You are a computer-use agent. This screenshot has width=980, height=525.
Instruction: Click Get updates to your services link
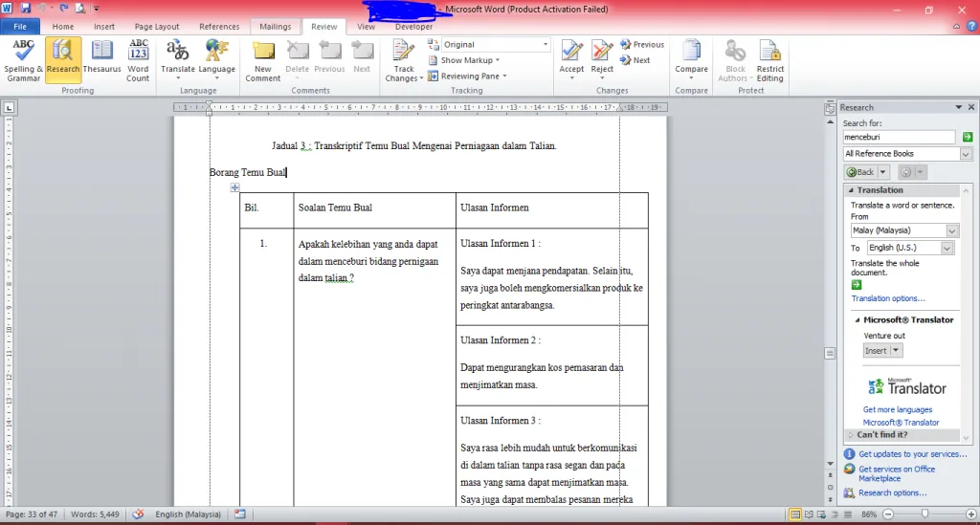(x=912, y=454)
